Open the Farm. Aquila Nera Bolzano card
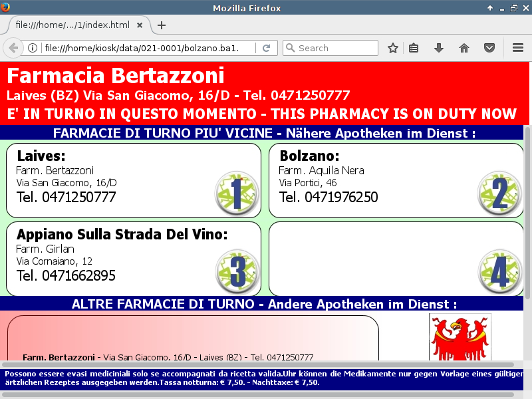The image size is (532, 399). (372, 180)
